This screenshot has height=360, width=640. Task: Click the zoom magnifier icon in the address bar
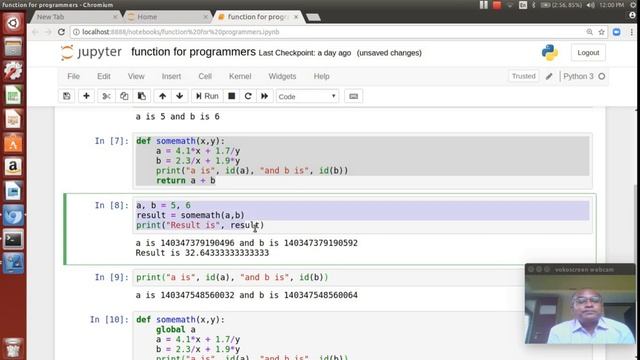(589, 32)
